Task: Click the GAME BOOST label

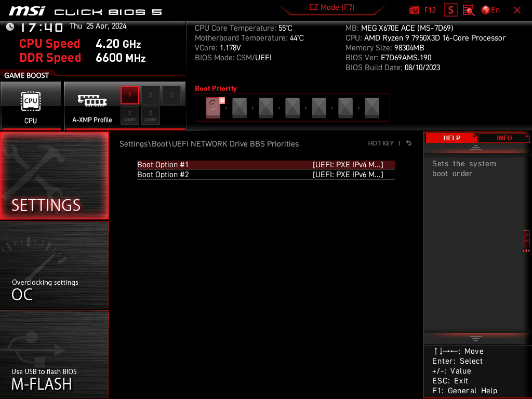Action: point(26,75)
